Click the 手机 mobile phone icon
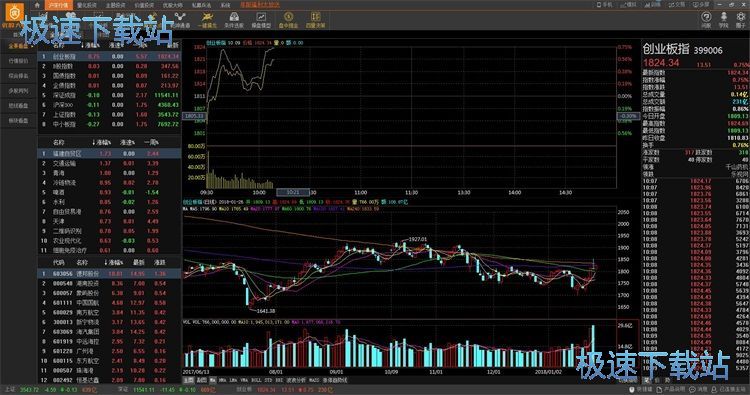The height and width of the screenshot is (395, 750). [605, 4]
